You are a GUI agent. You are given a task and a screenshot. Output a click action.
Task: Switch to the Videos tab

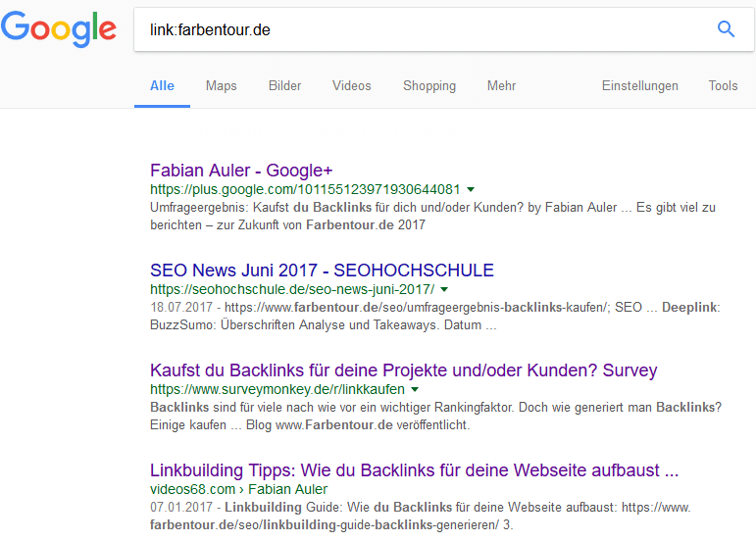tap(351, 85)
